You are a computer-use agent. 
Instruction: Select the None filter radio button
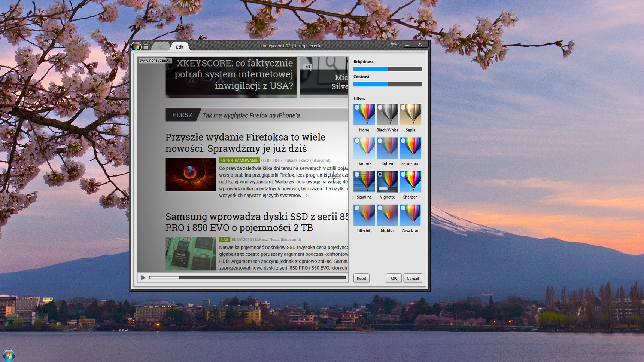(x=357, y=107)
